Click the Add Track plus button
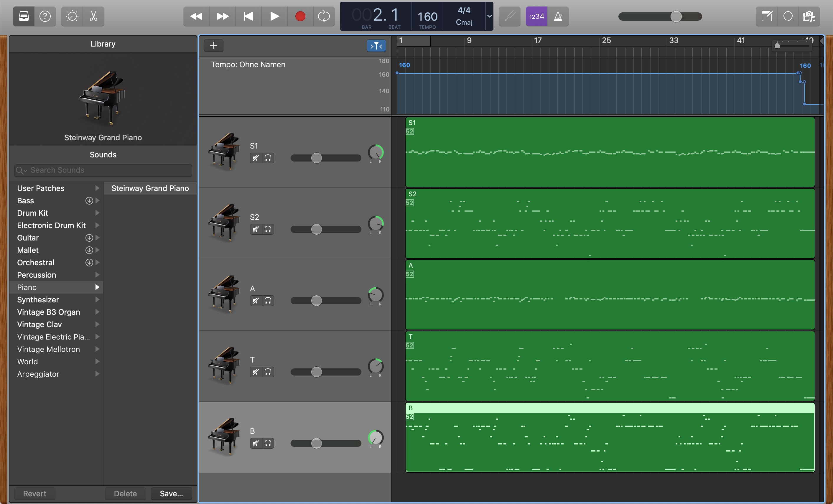This screenshot has height=504, width=833. click(x=213, y=46)
